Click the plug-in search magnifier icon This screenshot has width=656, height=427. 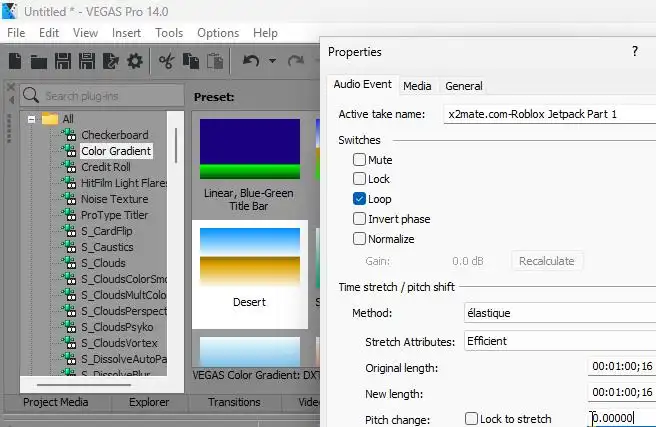(x=31, y=95)
